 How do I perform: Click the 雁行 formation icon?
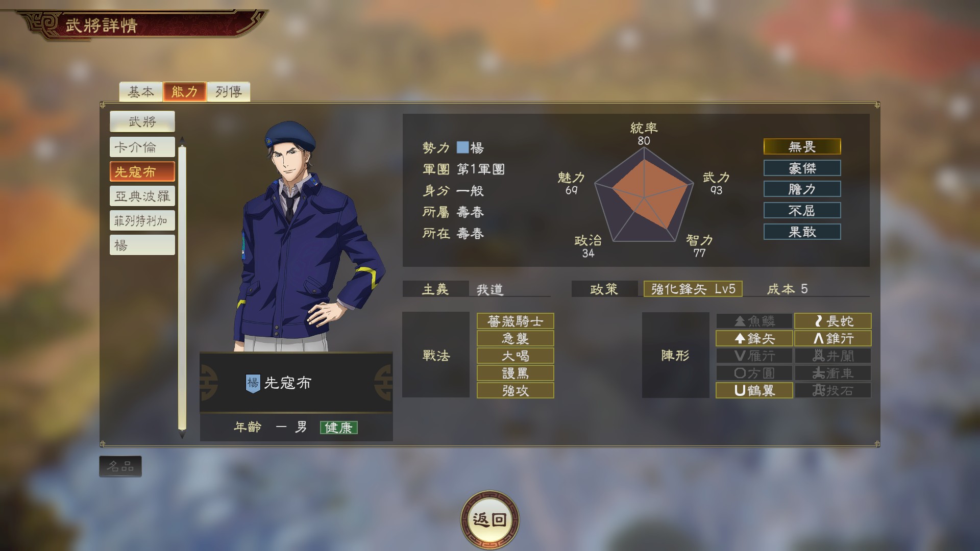coord(754,356)
